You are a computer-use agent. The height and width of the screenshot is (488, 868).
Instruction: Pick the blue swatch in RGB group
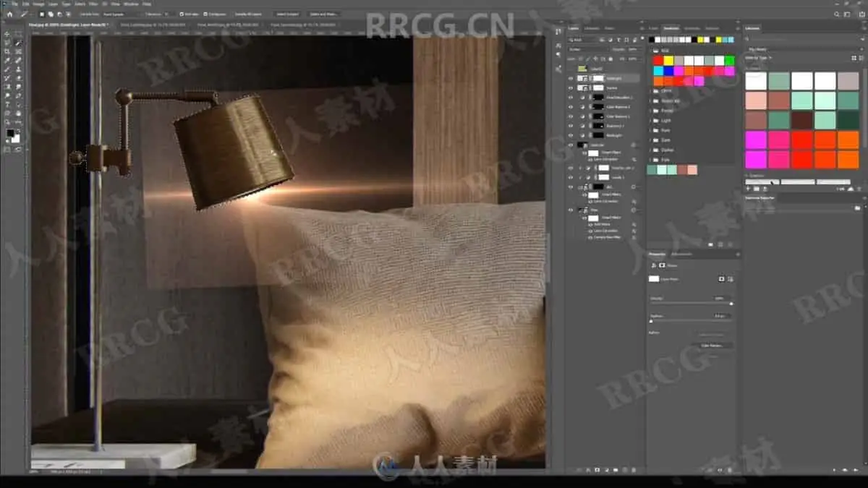click(668, 71)
